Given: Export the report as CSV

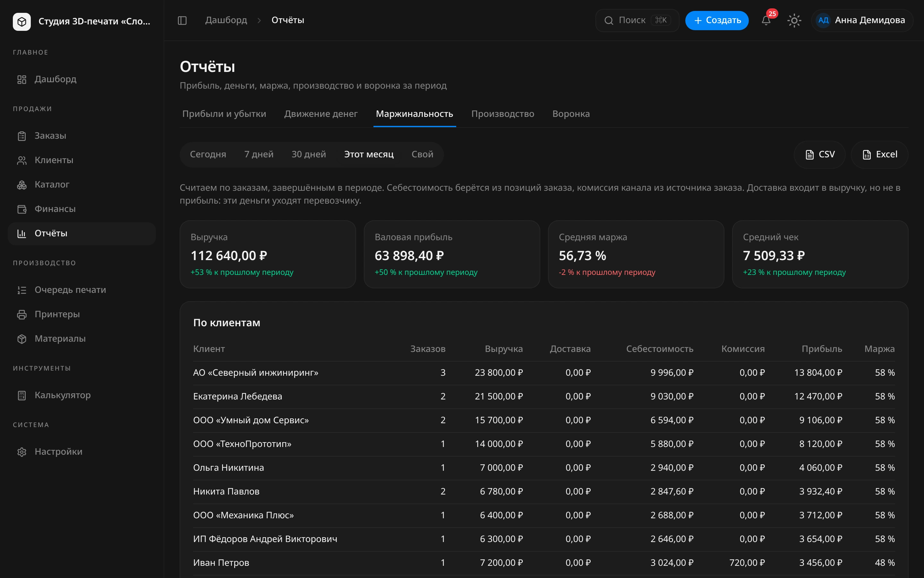Looking at the screenshot, I should 819,154.
